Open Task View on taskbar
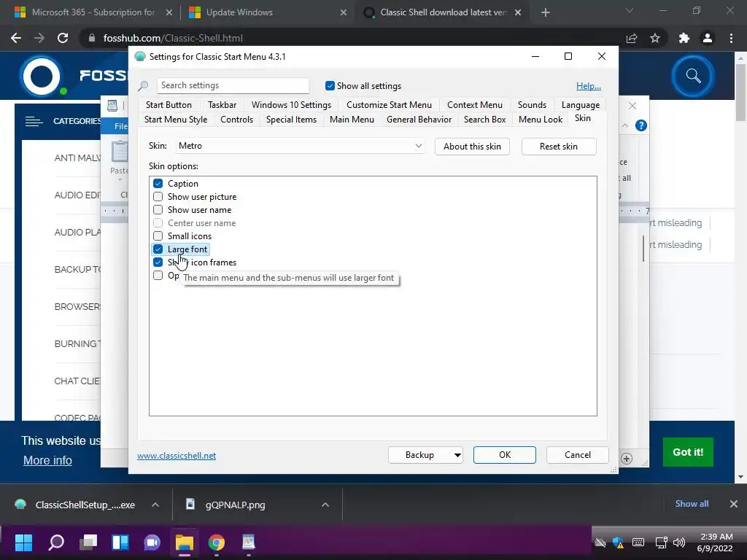 click(88, 542)
